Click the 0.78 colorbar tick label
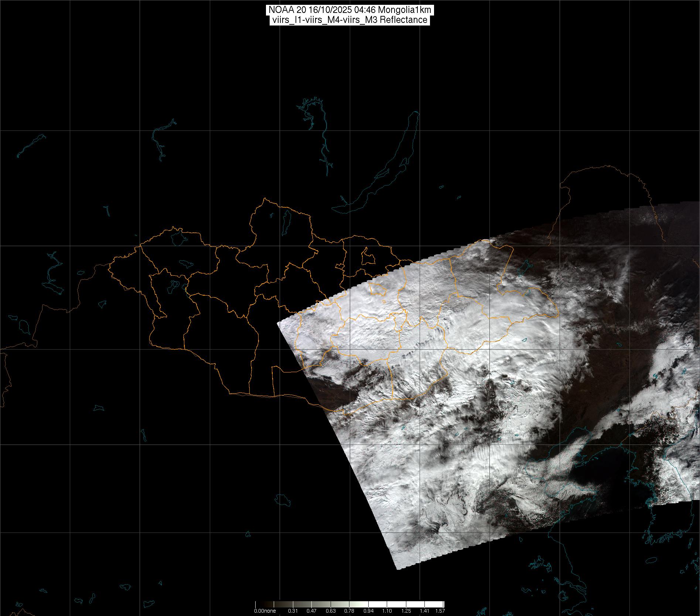The height and width of the screenshot is (616, 700). [x=349, y=611]
